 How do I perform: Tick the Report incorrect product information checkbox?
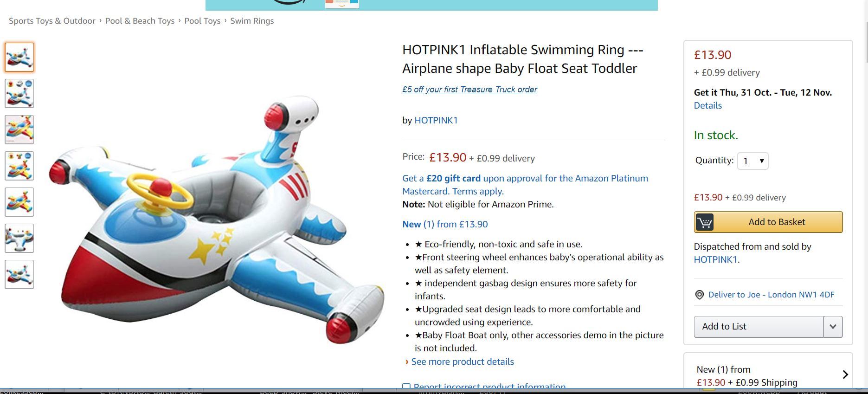pyautogui.click(x=406, y=387)
